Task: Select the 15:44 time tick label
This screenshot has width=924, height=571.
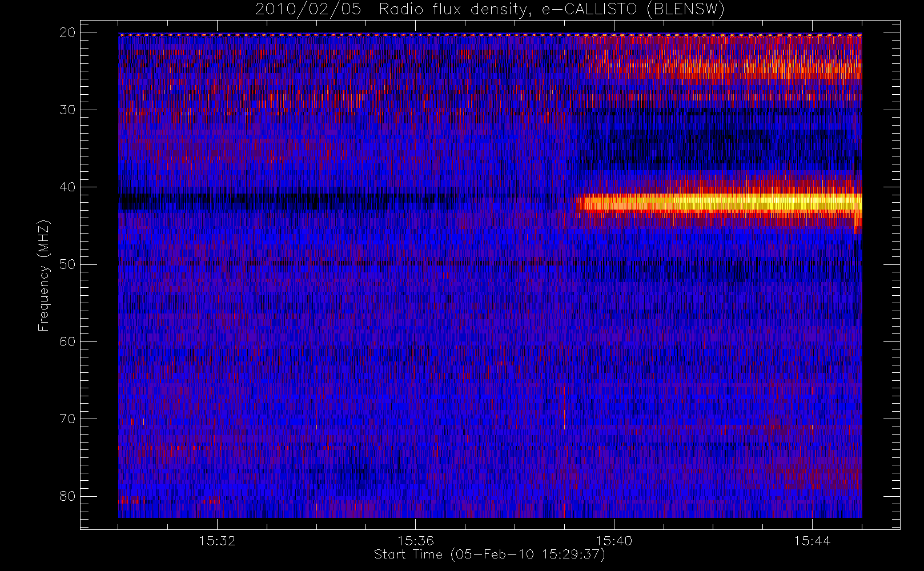Action: click(812, 541)
